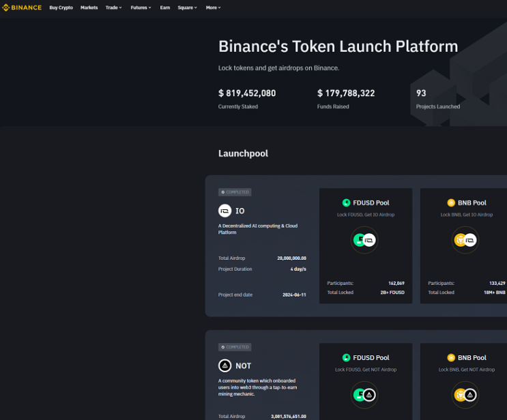Click NOT description 'A community token' text
The width and height of the screenshot is (507, 420).
pyautogui.click(x=257, y=387)
